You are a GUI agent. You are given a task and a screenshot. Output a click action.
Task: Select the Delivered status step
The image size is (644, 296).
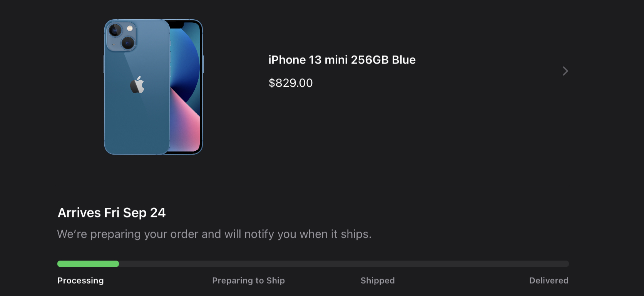[549, 281]
